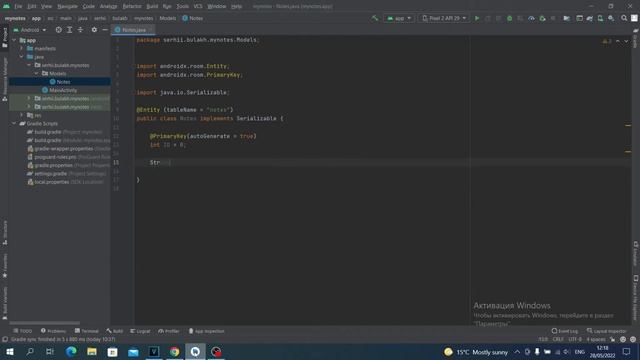The height and width of the screenshot is (360, 640).
Task: Click the Project panel horizontal scrollbar
Action: [44, 323]
